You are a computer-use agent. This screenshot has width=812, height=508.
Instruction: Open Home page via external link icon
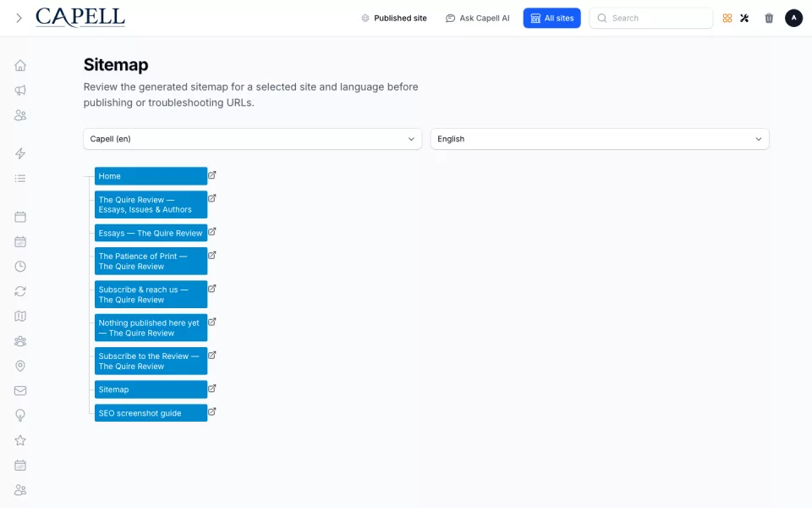click(x=211, y=175)
